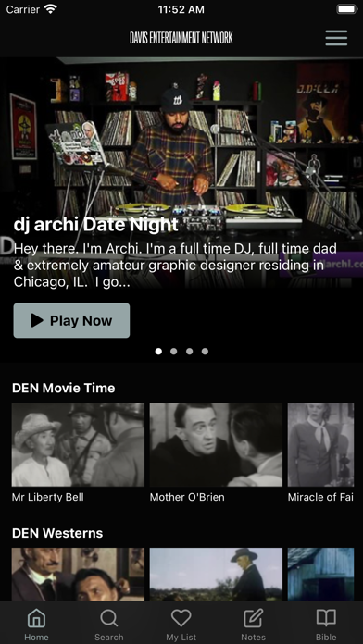Tap the Davis Entertainment Network logo
The height and width of the screenshot is (644, 363).
pos(181,38)
